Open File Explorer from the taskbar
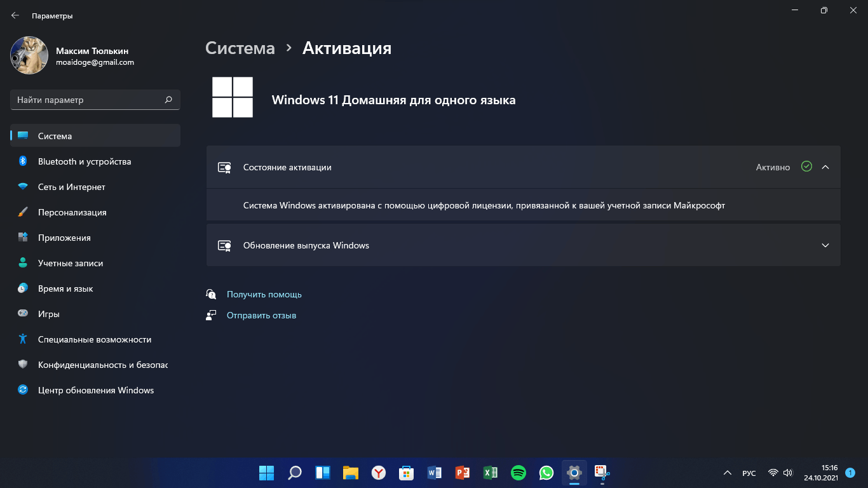The height and width of the screenshot is (488, 868). point(350,473)
